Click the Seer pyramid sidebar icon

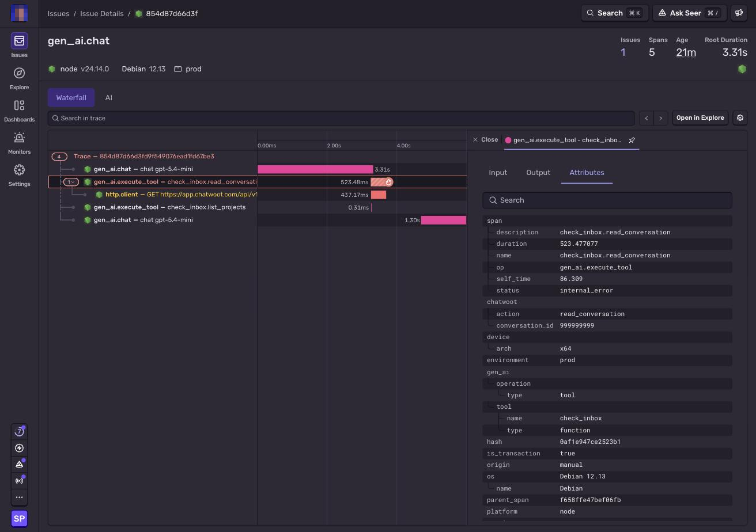click(x=19, y=464)
